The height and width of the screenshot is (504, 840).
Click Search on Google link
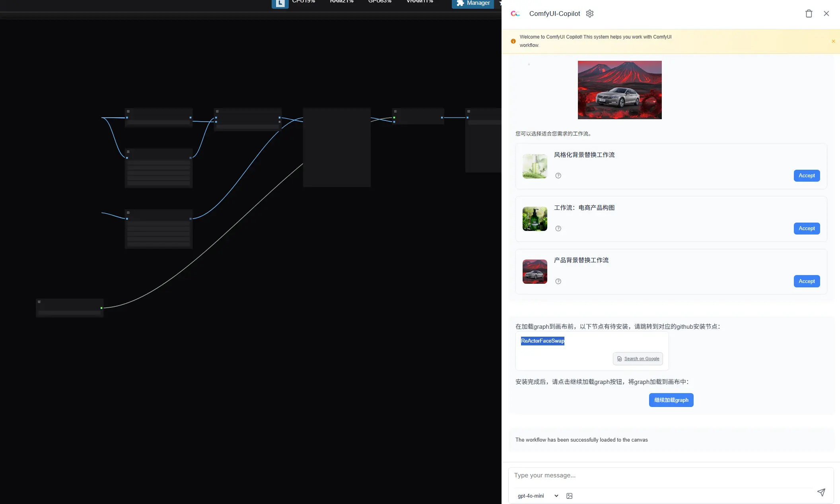click(638, 359)
